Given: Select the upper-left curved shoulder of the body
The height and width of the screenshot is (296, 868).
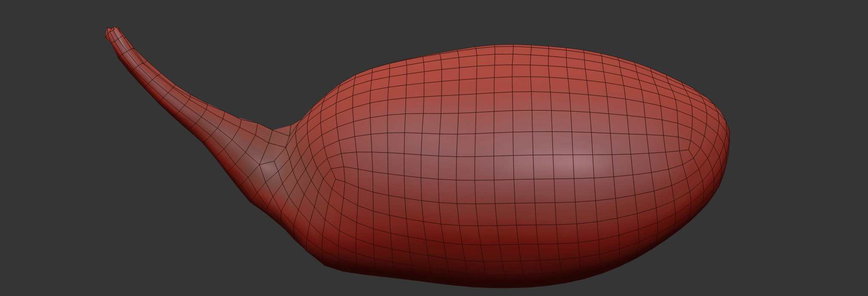Looking at the screenshot, I should (x=341, y=89).
